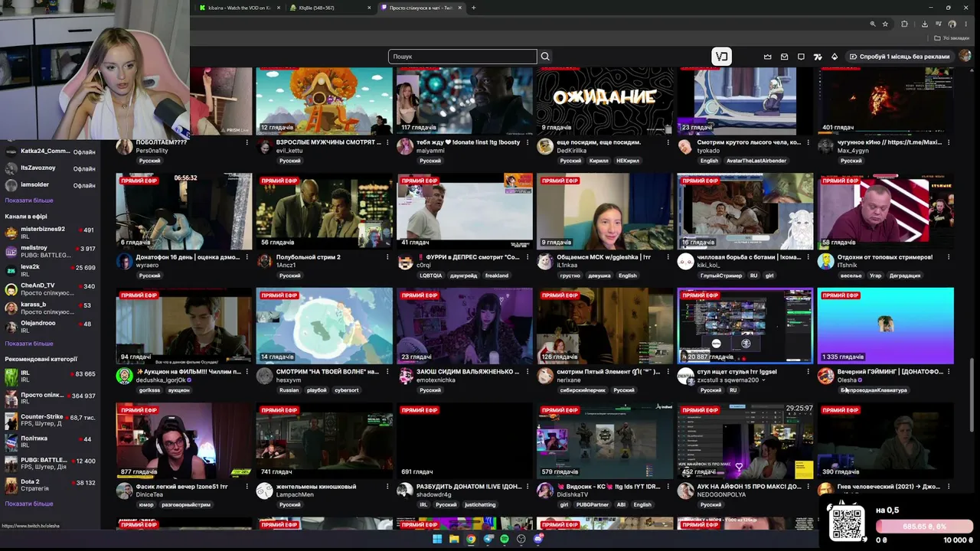The height and width of the screenshot is (551, 980).
Task: Click the 'аукцион' tag under dedushka_igorjOk
Action: point(179,390)
